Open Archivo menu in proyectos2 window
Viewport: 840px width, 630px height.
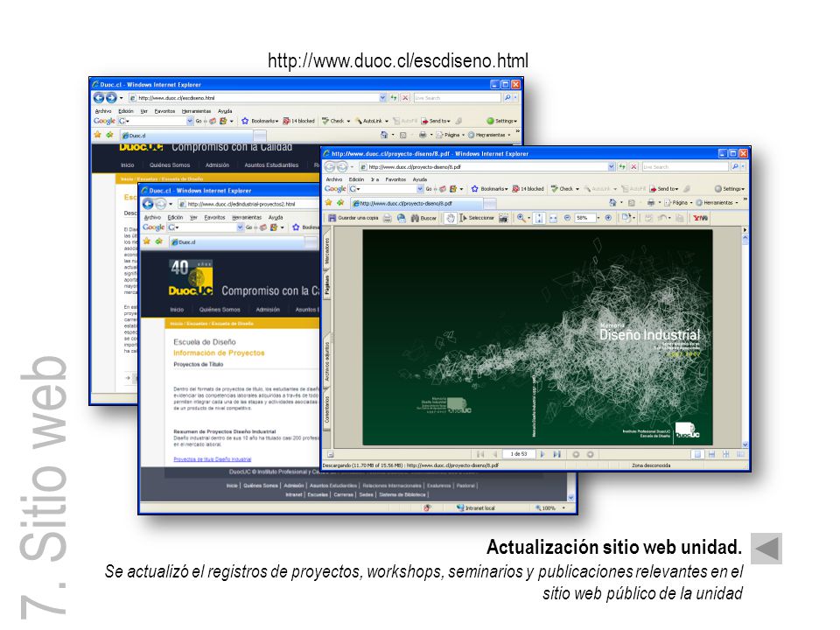(152, 218)
